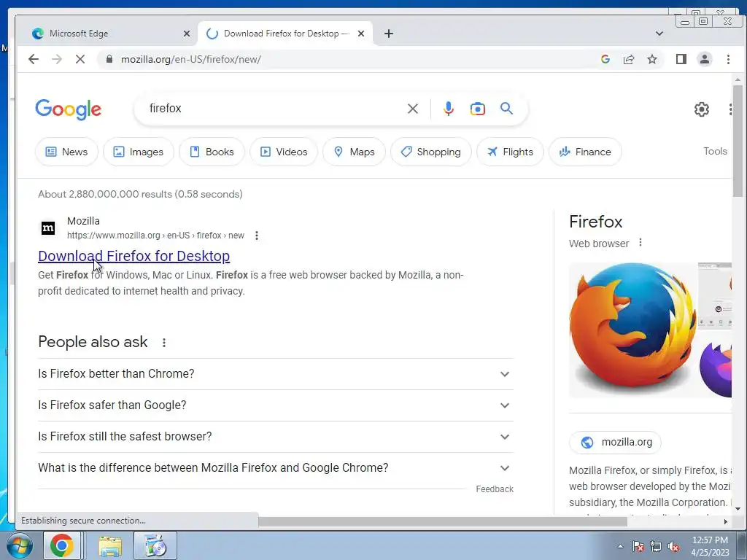Screen dimensions: 747x560
Task: Open the Windows Start button
Action: 18,545
